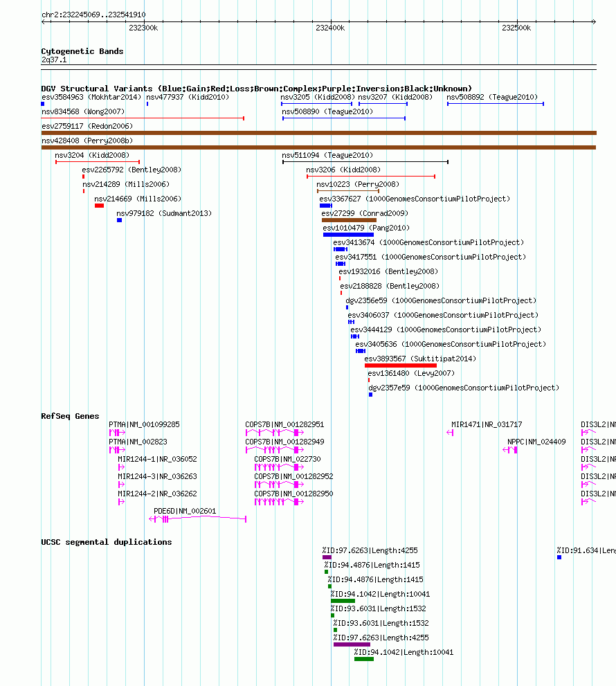The width and height of the screenshot is (616, 686).
Task: Click the esv3584963 (Mokhtar2014) variant label
Action: [x=91, y=97]
